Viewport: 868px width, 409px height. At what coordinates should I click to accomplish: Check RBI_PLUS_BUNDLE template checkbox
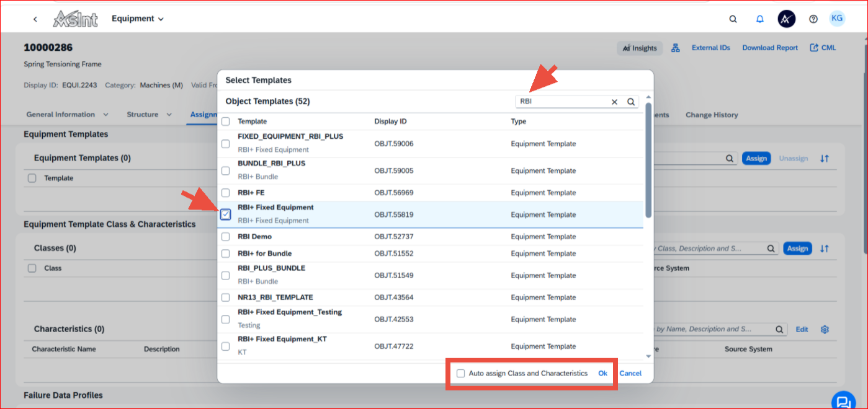(226, 275)
